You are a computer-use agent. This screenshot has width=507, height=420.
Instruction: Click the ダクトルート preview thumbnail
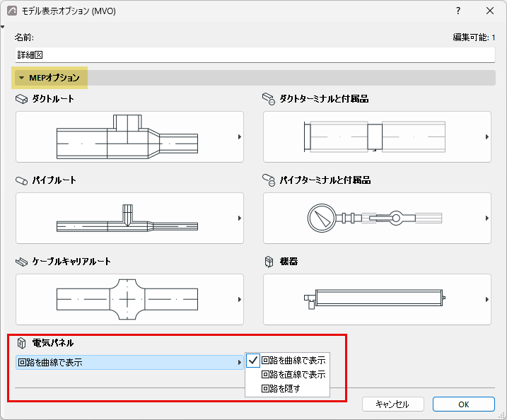[x=129, y=136]
